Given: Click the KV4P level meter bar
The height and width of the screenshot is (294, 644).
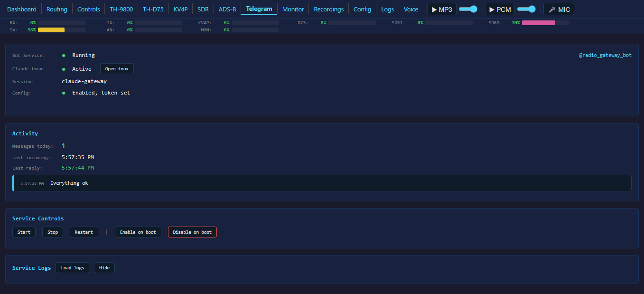Looking at the screenshot, I should pyautogui.click(x=255, y=23).
